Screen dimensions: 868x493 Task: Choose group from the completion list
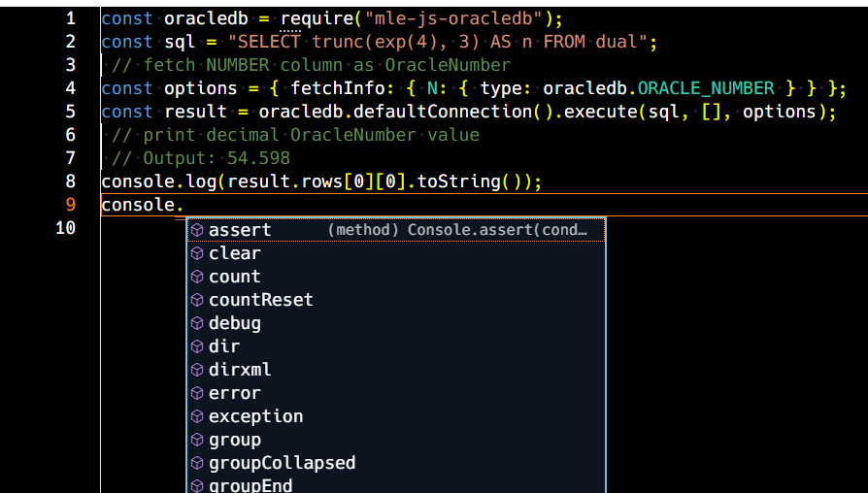396,440
